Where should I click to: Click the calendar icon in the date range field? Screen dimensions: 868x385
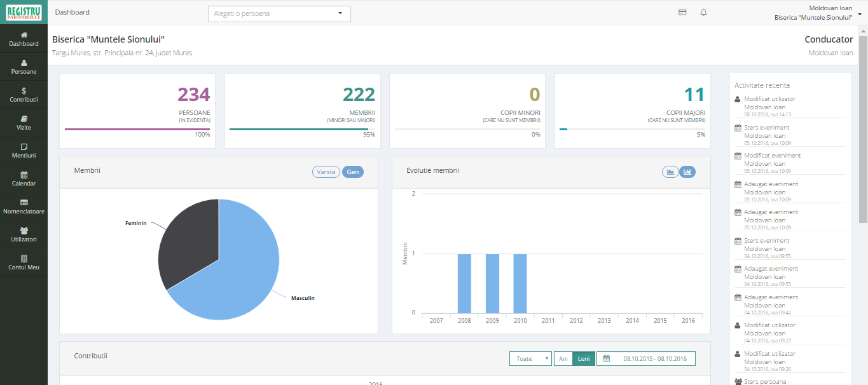(x=606, y=358)
